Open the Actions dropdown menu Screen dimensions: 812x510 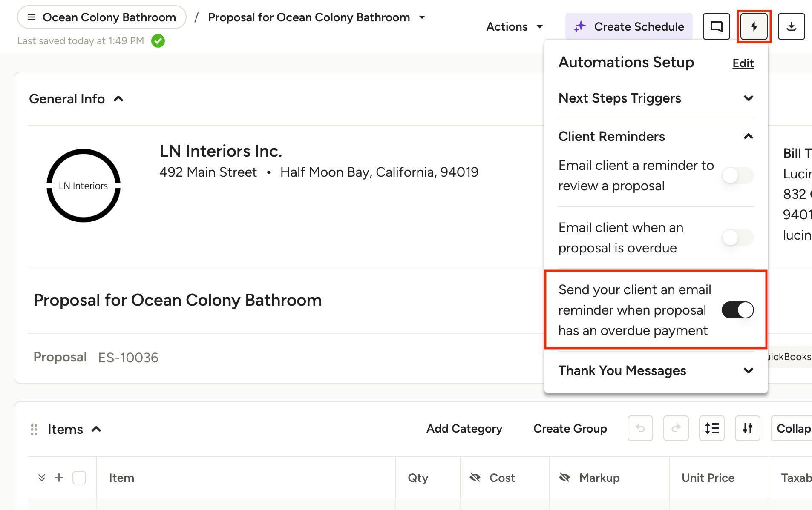click(515, 27)
